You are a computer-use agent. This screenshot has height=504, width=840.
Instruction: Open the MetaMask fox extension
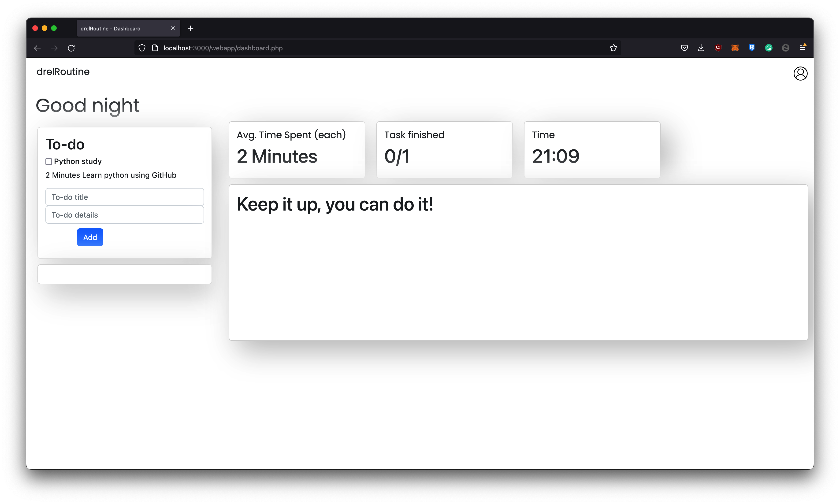coord(735,48)
